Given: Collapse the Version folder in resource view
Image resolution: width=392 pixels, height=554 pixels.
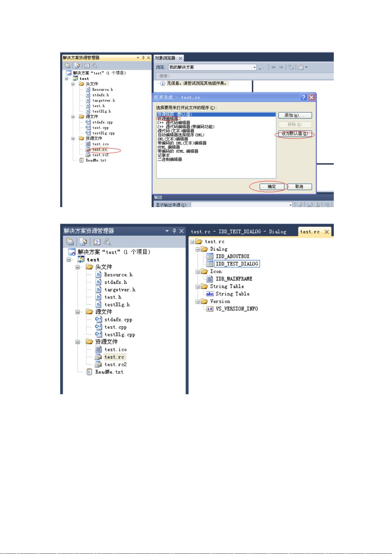Looking at the screenshot, I should click(x=197, y=301).
